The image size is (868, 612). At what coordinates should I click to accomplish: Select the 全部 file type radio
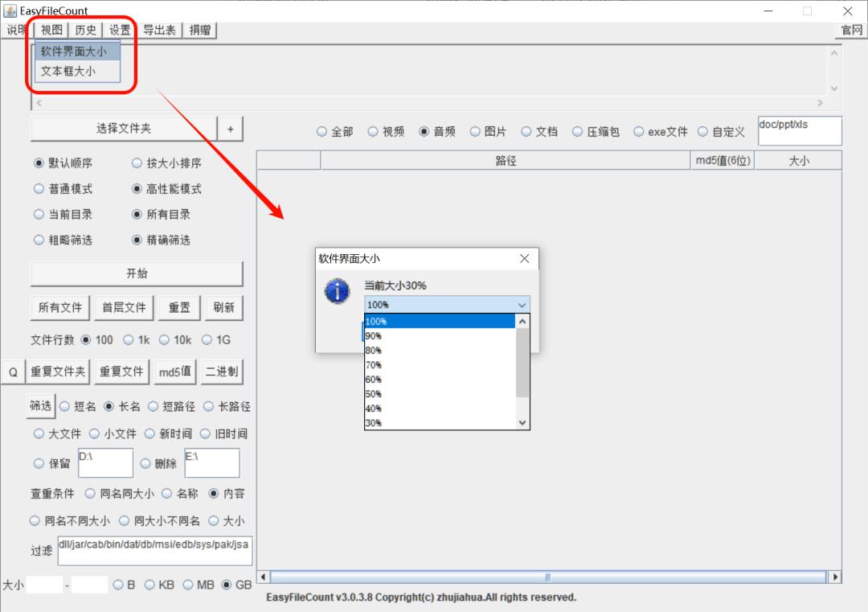(x=335, y=132)
